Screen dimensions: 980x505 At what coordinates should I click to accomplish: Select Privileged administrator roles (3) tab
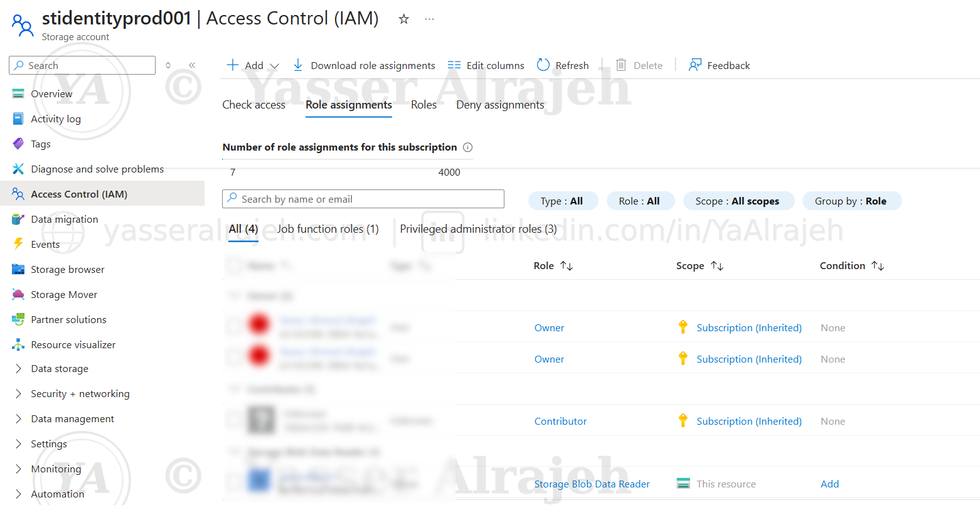click(478, 229)
